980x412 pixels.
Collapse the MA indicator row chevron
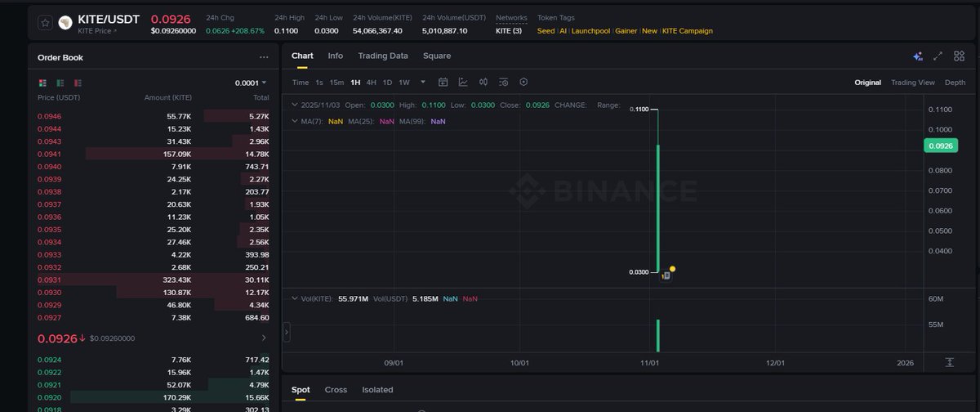click(x=294, y=121)
